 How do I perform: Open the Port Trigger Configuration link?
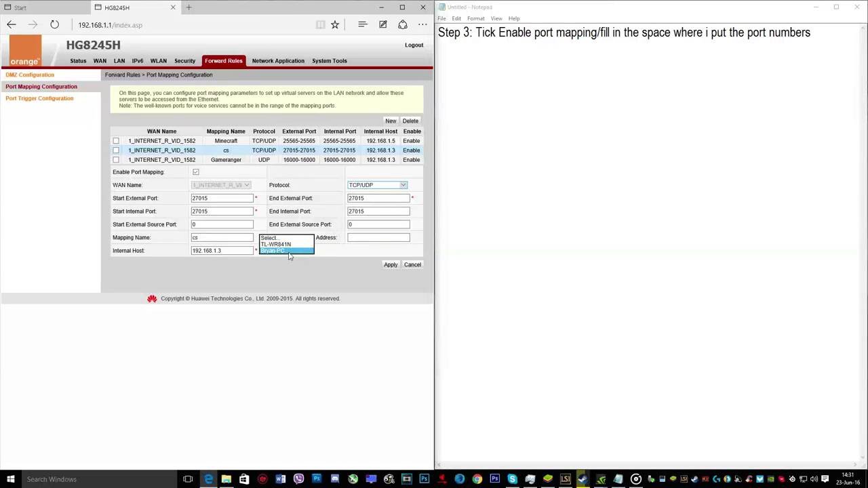(x=39, y=98)
